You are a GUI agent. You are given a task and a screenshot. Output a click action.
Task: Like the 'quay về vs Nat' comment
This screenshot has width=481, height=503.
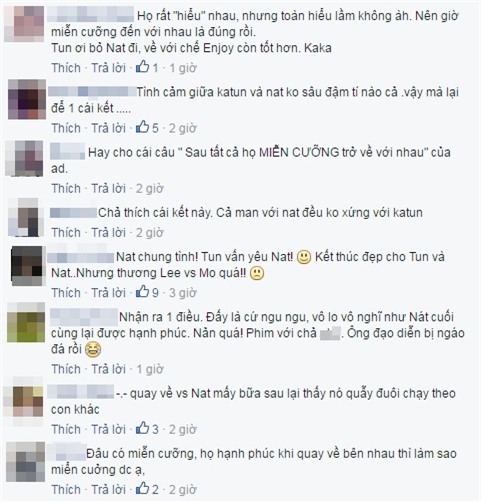coord(66,429)
